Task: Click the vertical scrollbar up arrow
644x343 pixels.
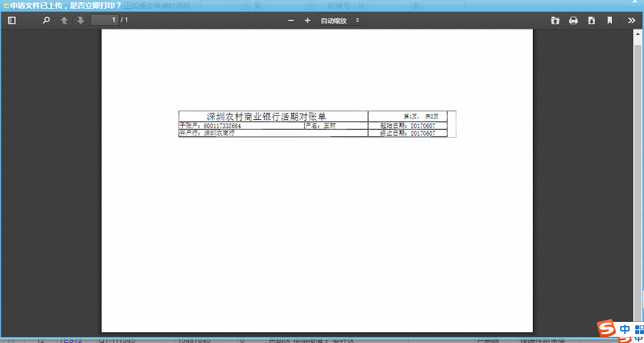Action: (637, 34)
